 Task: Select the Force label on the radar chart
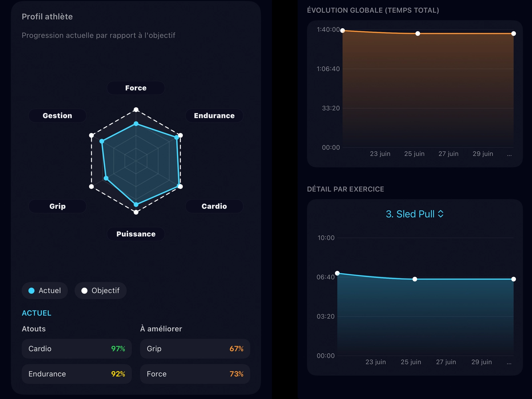pos(136,88)
